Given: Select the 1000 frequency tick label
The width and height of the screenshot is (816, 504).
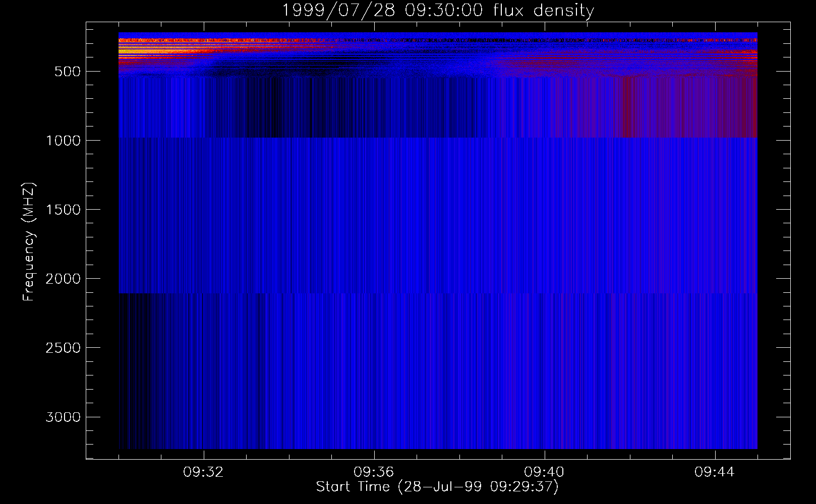Looking at the screenshot, I should pyautogui.click(x=63, y=141).
